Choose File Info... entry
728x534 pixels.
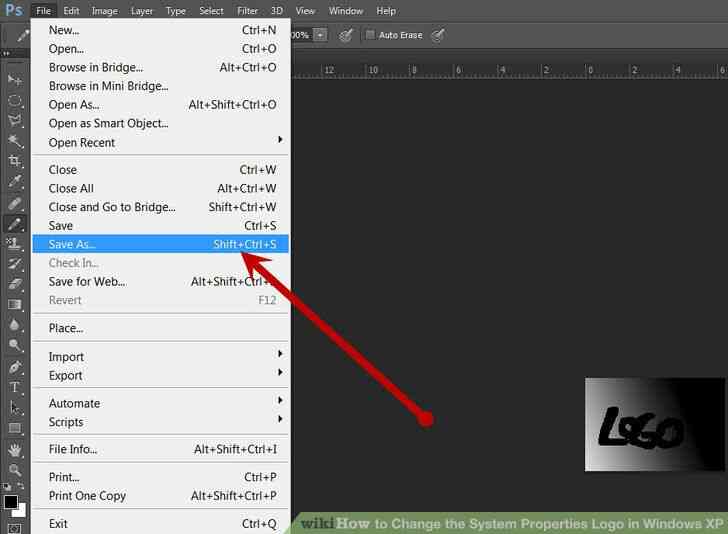pos(161,449)
